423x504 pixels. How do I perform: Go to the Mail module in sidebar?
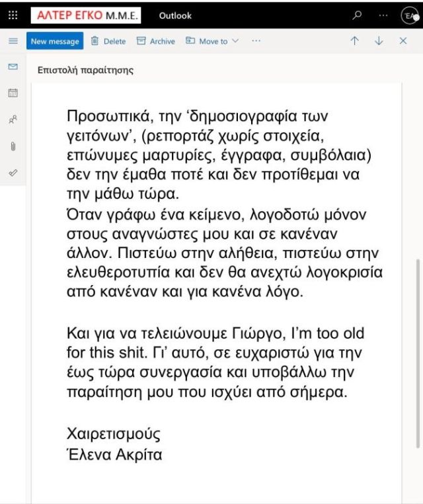pyautogui.click(x=13, y=67)
